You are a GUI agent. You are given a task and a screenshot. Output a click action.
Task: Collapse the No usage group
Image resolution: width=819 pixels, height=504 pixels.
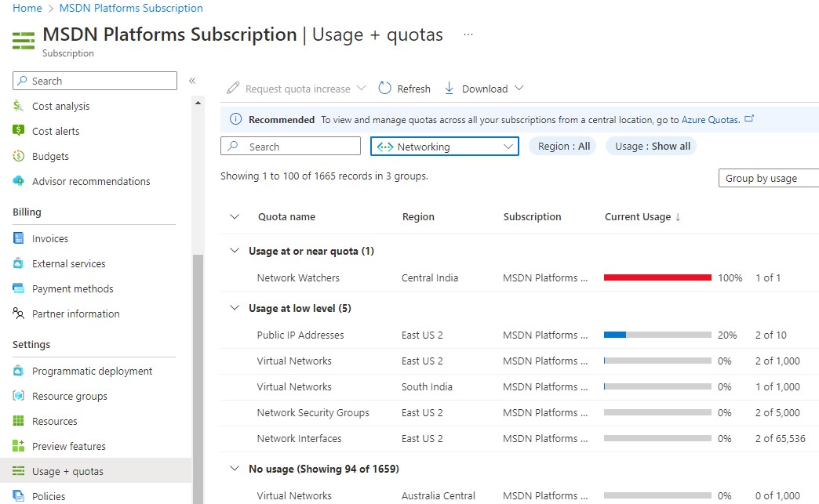pyautogui.click(x=235, y=469)
